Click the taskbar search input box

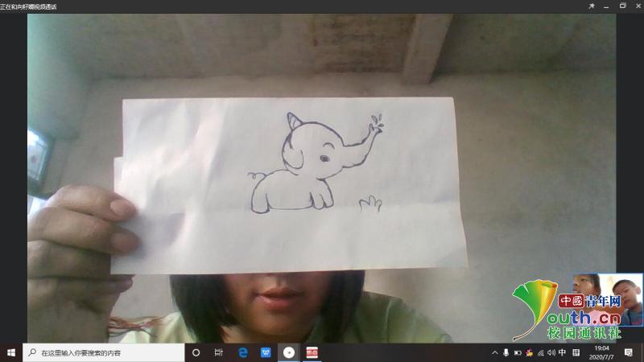coord(105,352)
